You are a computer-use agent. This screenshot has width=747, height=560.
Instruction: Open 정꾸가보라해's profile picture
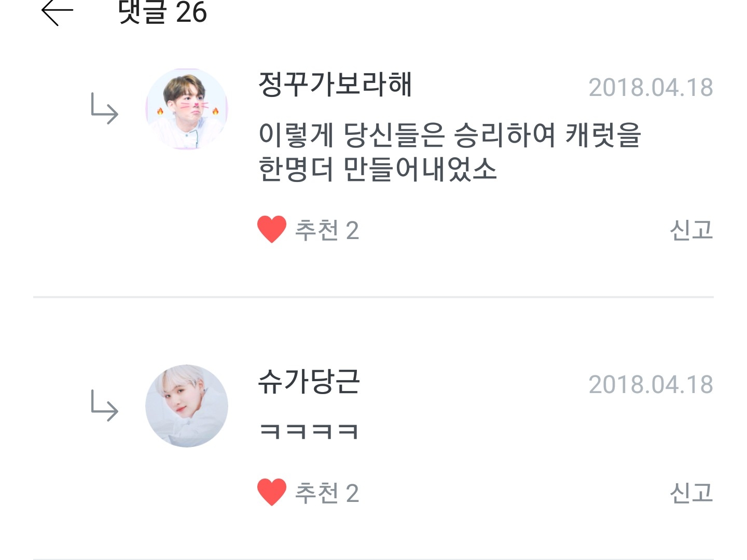click(x=187, y=109)
